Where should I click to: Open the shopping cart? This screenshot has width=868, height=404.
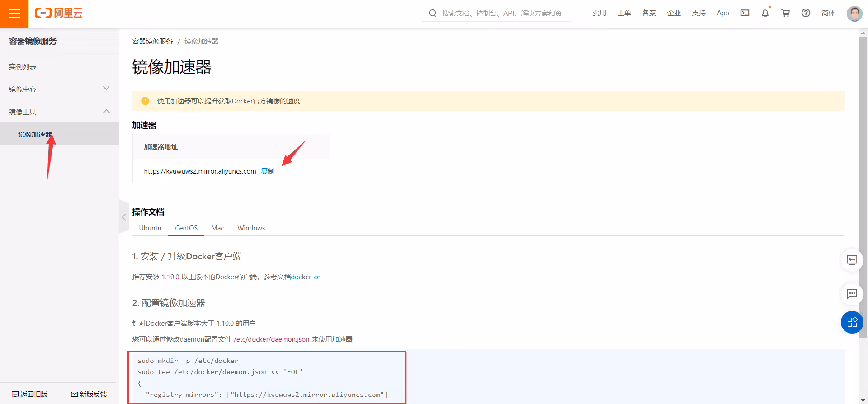pos(786,13)
